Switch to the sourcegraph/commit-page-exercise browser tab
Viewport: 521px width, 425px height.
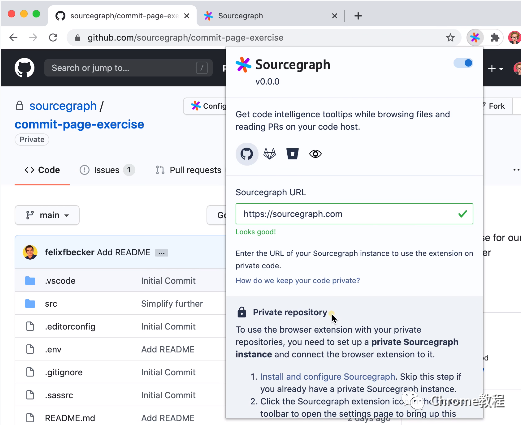pos(122,16)
